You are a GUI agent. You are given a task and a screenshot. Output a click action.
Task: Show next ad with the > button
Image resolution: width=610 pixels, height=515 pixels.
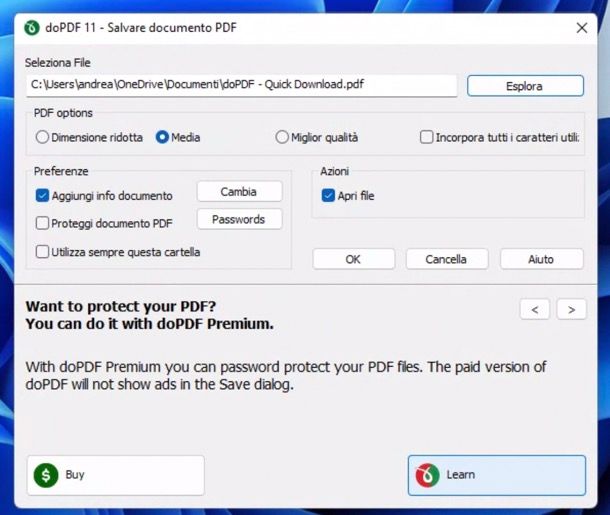click(571, 309)
